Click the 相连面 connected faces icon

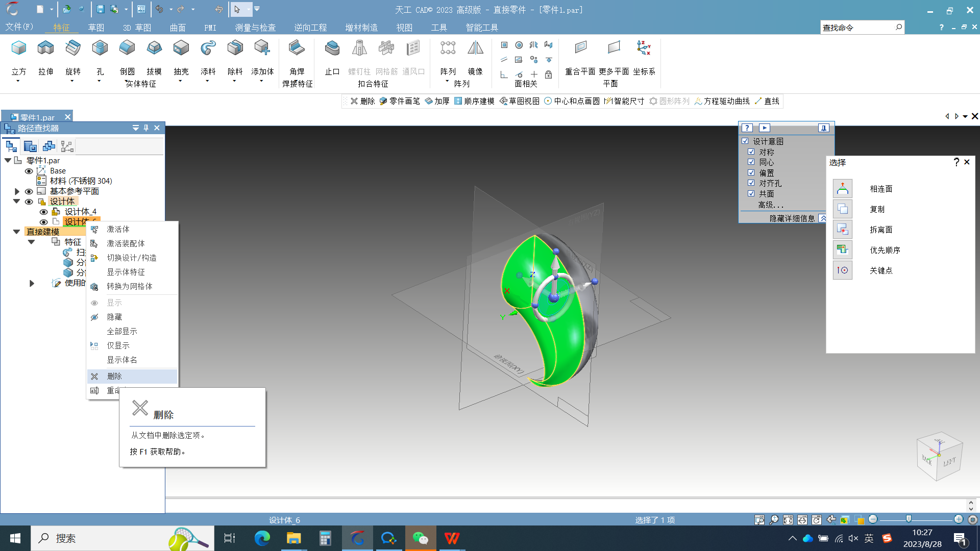843,189
